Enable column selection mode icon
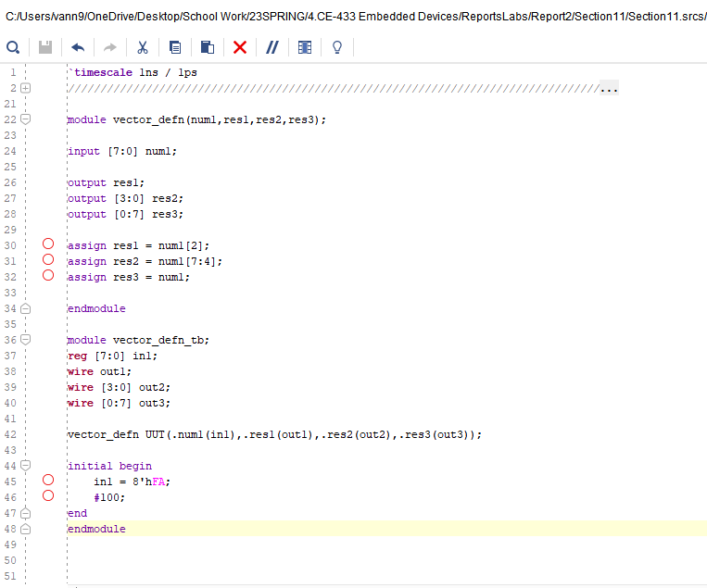The width and height of the screenshot is (707, 588). pyautogui.click(x=305, y=47)
